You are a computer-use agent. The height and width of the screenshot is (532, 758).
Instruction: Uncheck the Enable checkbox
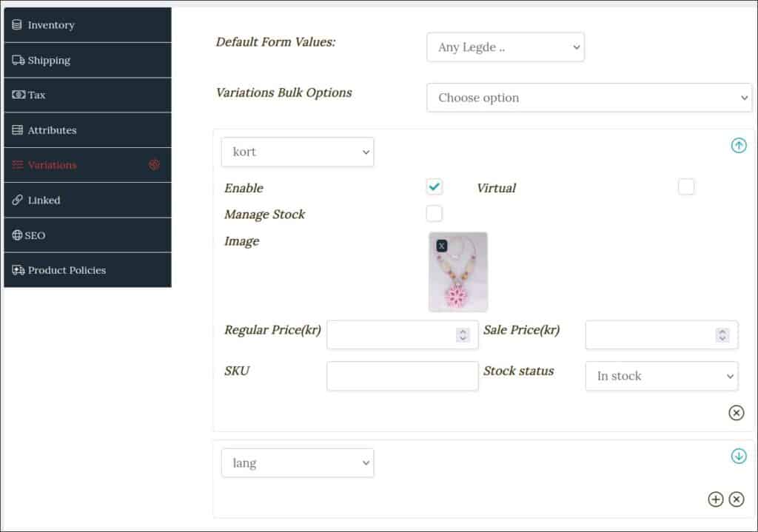pos(434,186)
